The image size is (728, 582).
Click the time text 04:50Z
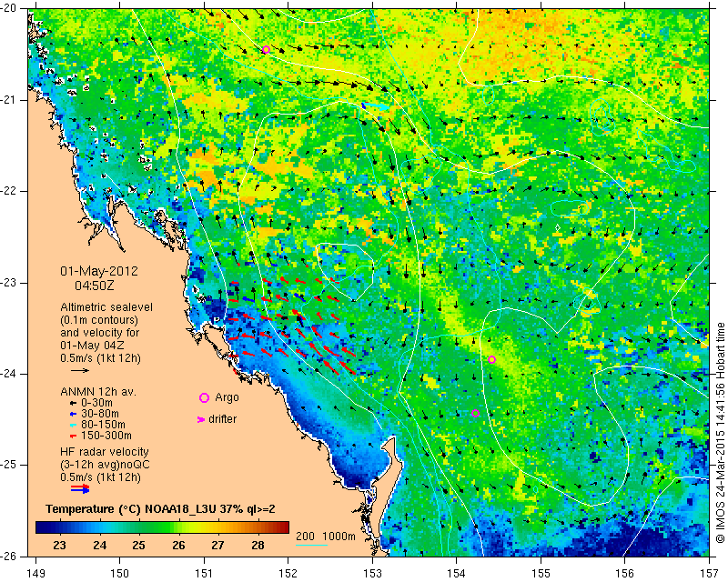(x=95, y=286)
